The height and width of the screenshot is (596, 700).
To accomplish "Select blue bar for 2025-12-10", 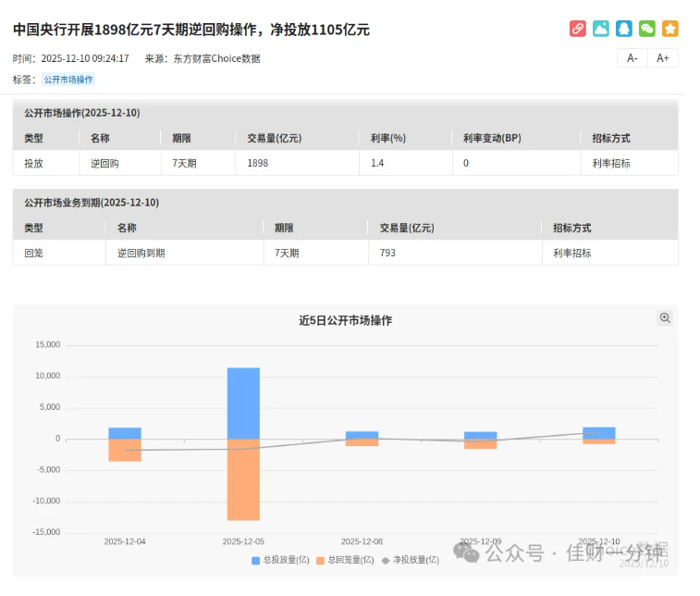I will pos(599,433).
